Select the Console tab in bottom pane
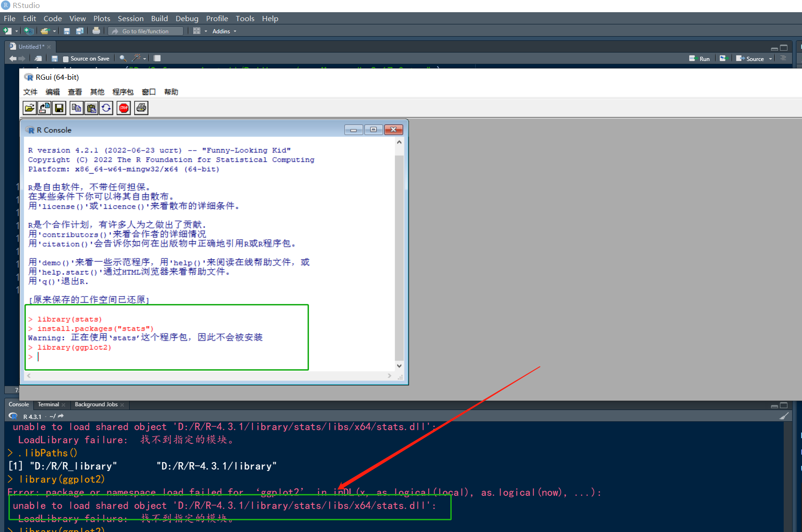 coord(19,404)
